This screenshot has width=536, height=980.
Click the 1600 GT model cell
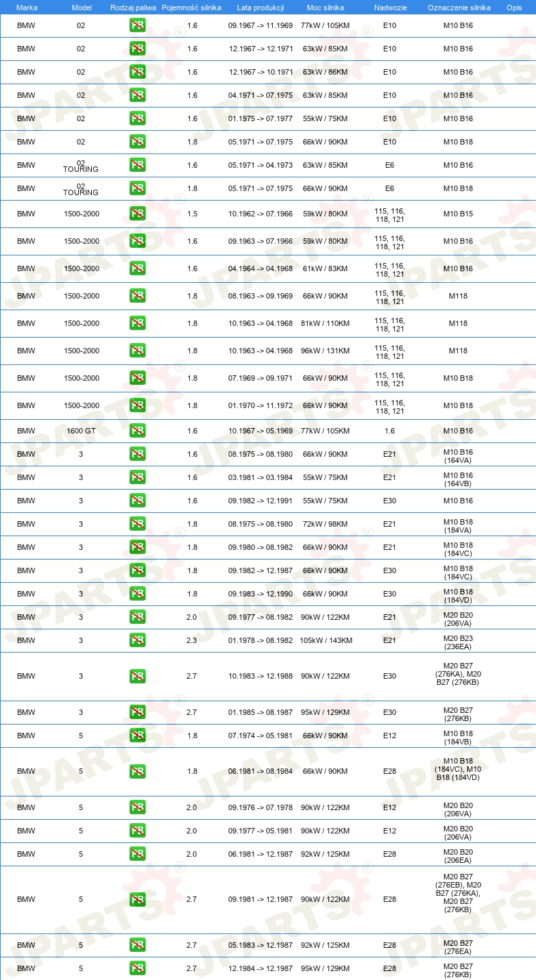[82, 431]
